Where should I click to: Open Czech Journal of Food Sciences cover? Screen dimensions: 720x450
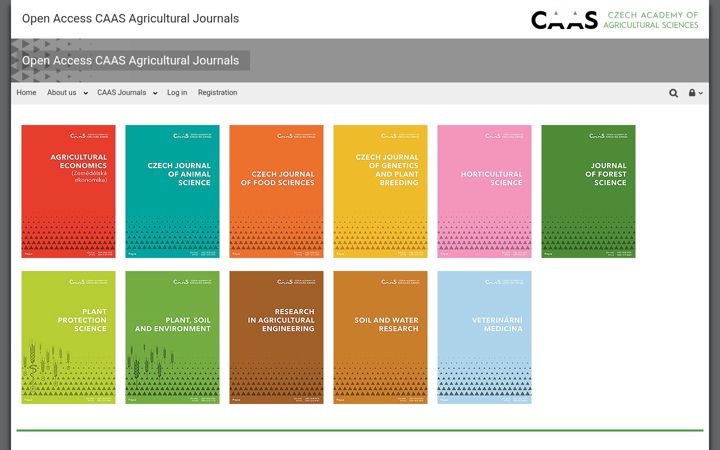point(276,191)
